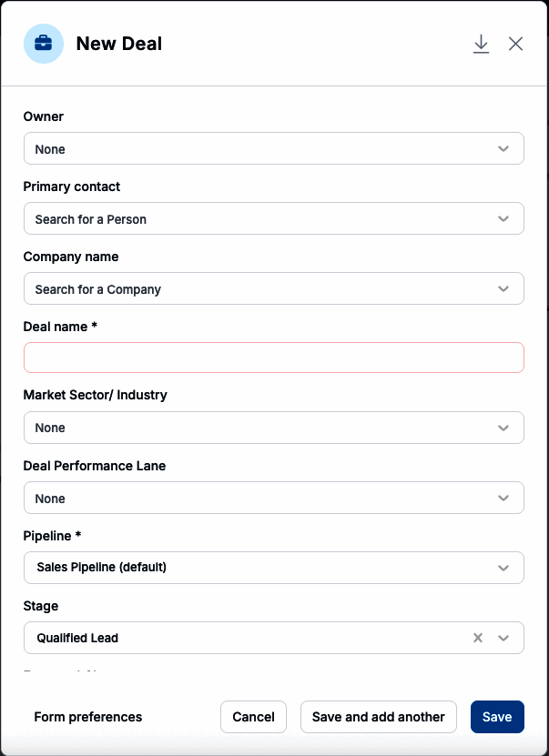Screen dimensions: 549x756
Task: Click the Search for a Person placeholder
Action: pos(91,219)
